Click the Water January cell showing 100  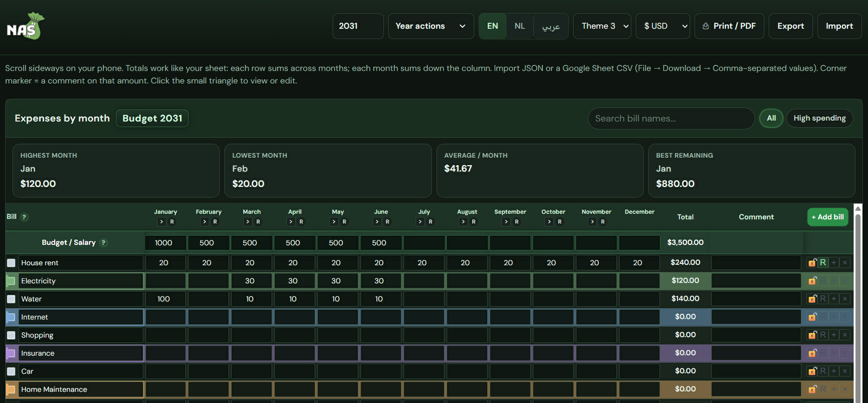coord(165,299)
